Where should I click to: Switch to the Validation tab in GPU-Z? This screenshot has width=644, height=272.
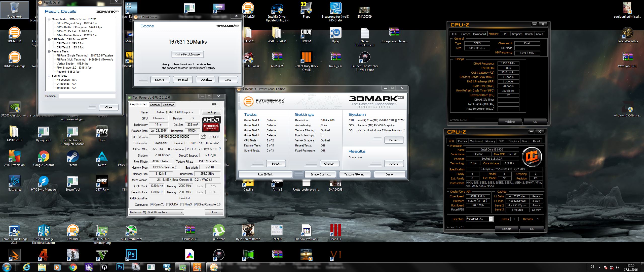[168, 105]
